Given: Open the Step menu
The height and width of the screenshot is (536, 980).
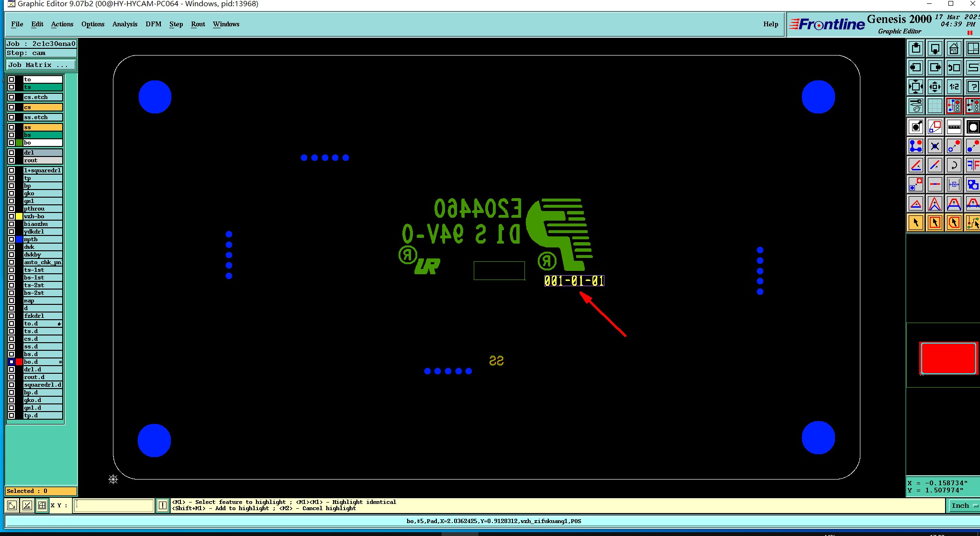Looking at the screenshot, I should (x=176, y=24).
